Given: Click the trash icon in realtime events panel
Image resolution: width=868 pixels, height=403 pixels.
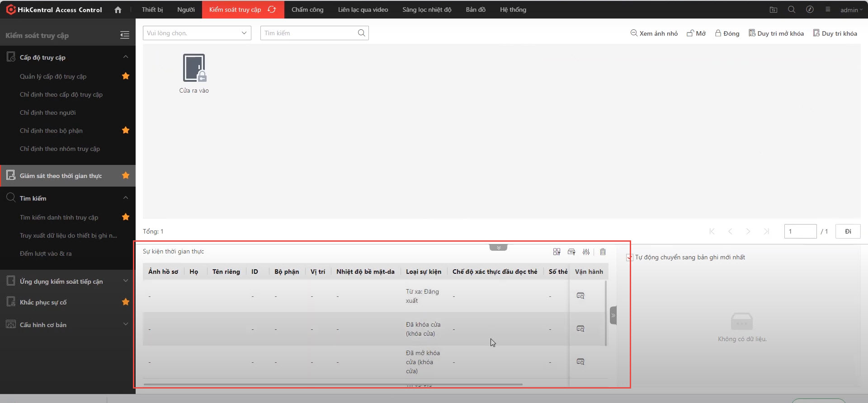Looking at the screenshot, I should [x=603, y=252].
